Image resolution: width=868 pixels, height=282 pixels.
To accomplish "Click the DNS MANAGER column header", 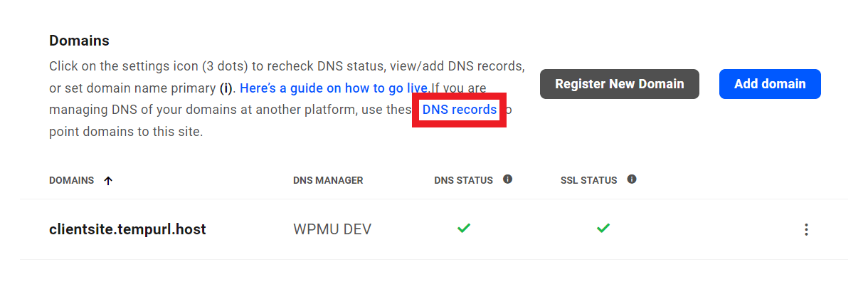I will [328, 181].
